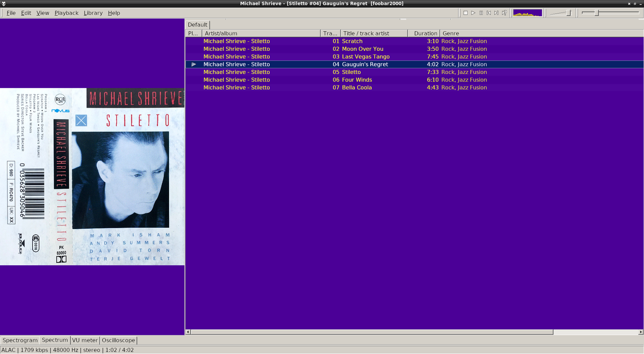The height and width of the screenshot is (354, 644).
Task: Click genre of Bella Coola row
Action: (x=464, y=88)
